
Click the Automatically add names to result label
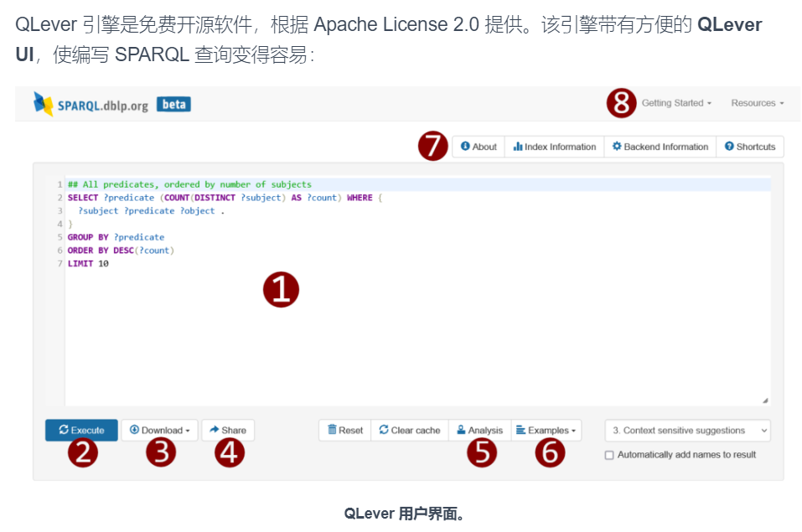[x=686, y=455]
